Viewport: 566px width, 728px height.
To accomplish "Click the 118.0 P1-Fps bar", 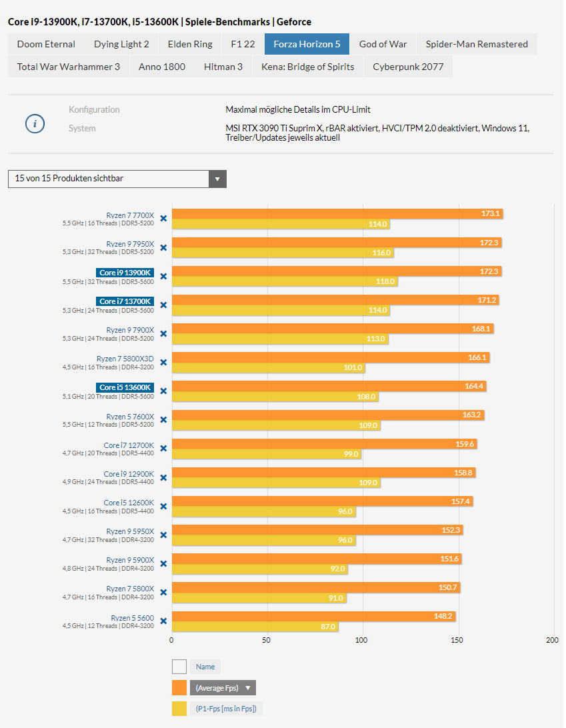I will point(285,281).
